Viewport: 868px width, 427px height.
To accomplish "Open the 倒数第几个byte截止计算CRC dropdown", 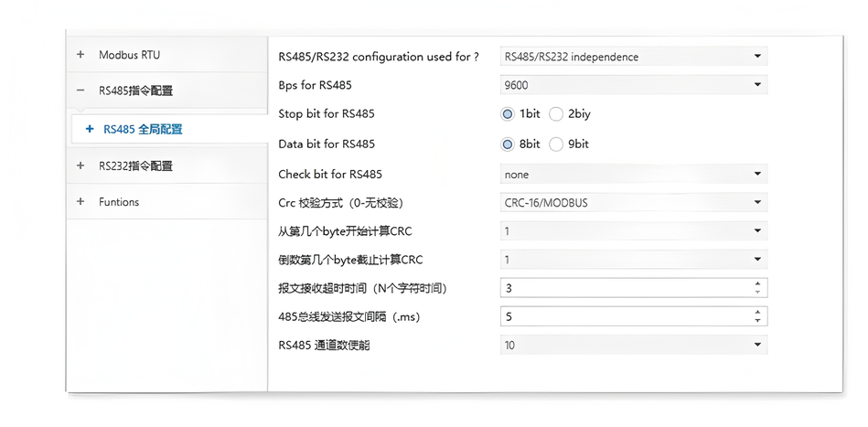I will tap(634, 260).
